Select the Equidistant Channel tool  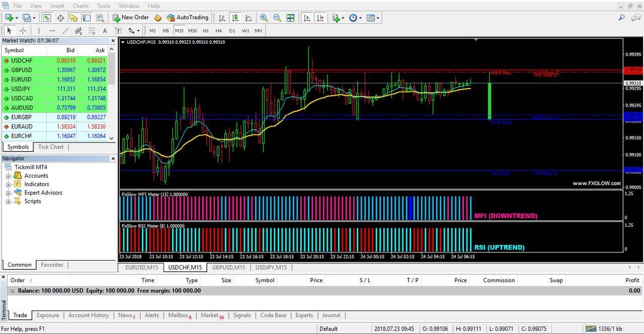78,31
